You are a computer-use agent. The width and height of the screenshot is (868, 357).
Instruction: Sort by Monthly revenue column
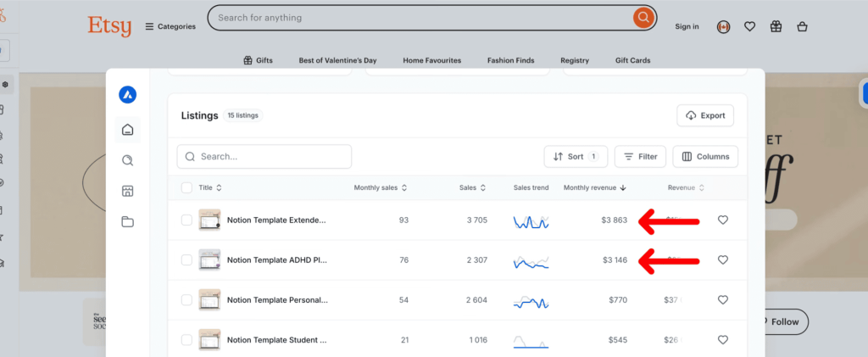pos(594,187)
